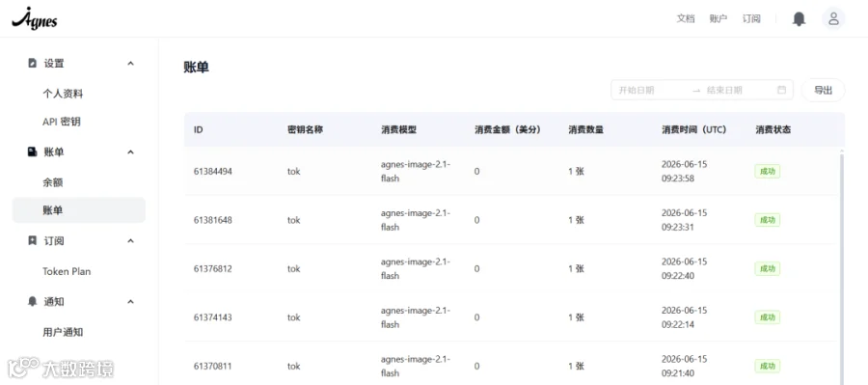Open Token Plan in sidebar
Image resolution: width=868 pixels, height=385 pixels.
[67, 271]
